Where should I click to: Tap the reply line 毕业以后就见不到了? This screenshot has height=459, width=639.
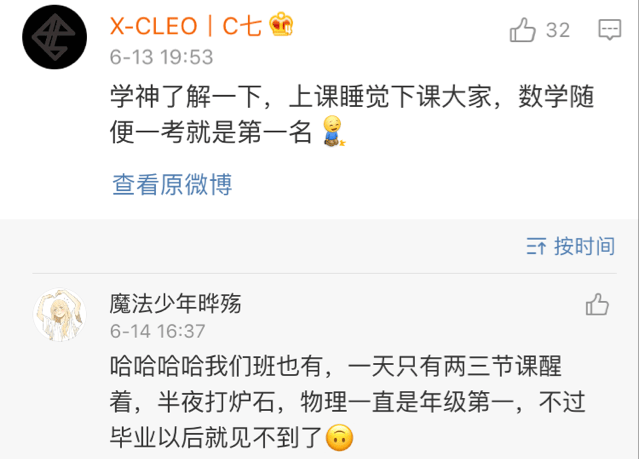click(216, 438)
